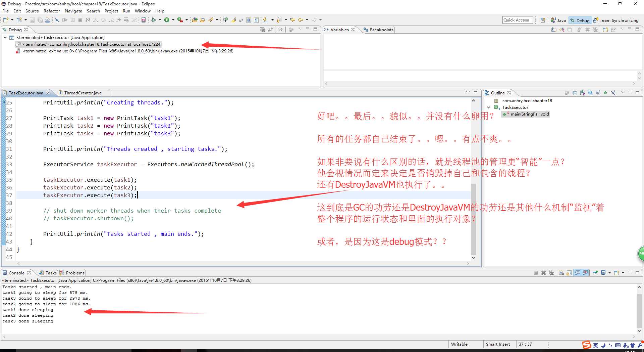Open Display Selected Console dropdown arrow
Image resolution: width=644 pixels, height=352 pixels.
click(x=609, y=273)
